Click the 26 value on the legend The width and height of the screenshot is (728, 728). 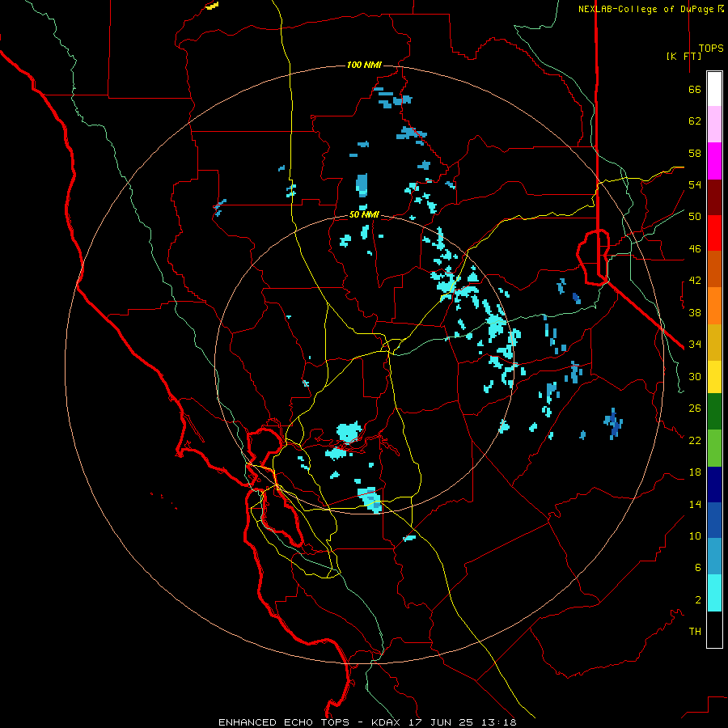[x=695, y=408]
